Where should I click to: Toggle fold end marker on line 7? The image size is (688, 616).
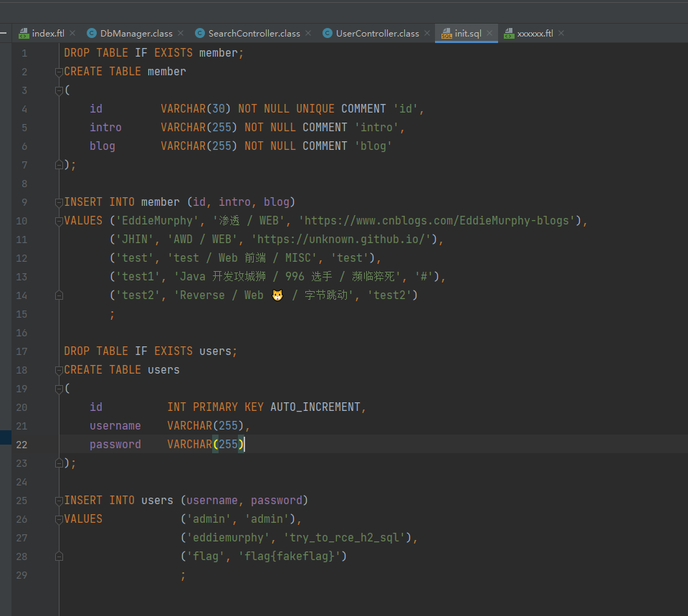click(x=59, y=165)
